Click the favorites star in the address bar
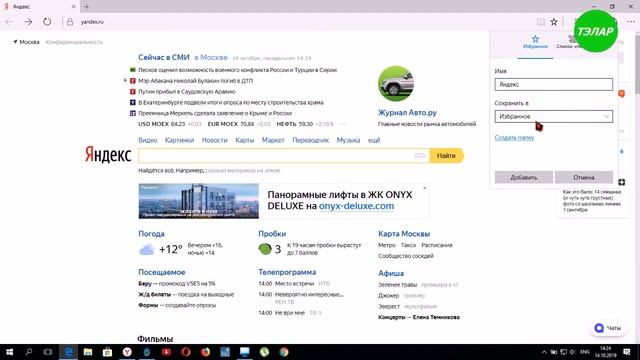The image size is (640, 360). click(554, 22)
